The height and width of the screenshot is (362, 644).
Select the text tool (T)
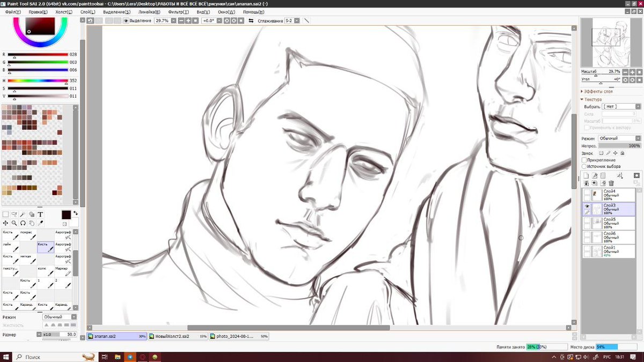coord(40,215)
